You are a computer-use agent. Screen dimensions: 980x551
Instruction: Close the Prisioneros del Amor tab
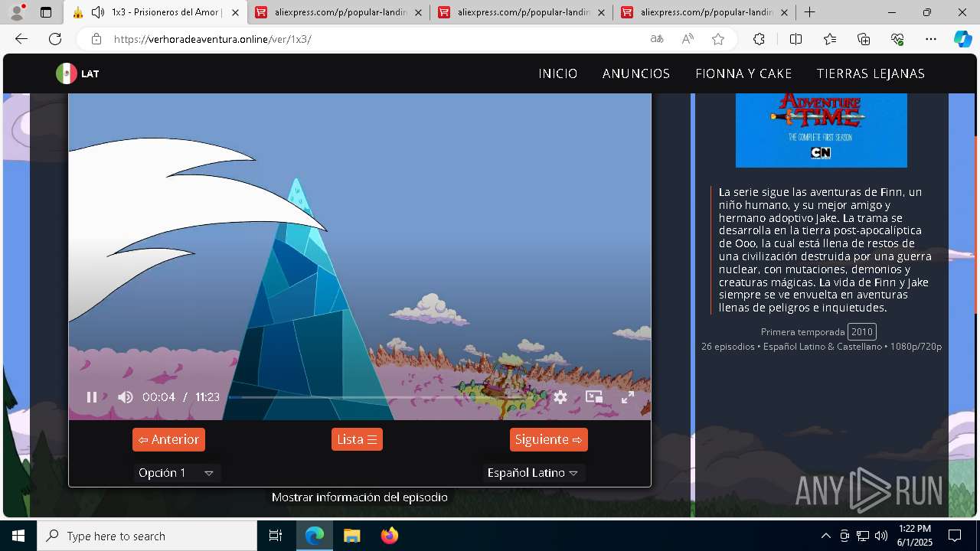pos(235,12)
